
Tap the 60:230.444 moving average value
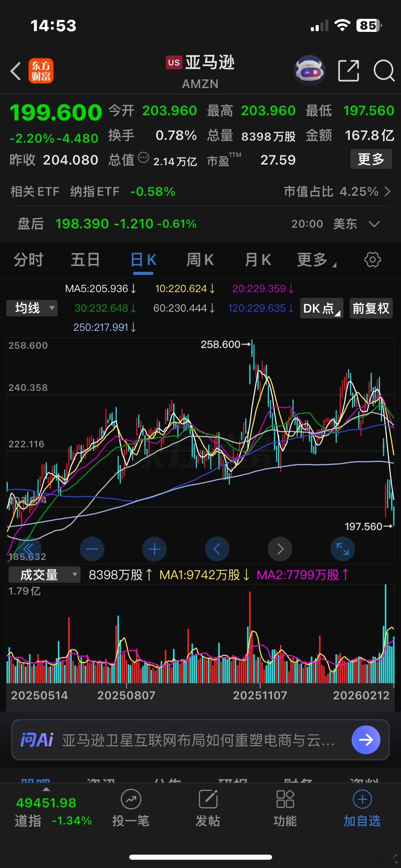[184, 308]
